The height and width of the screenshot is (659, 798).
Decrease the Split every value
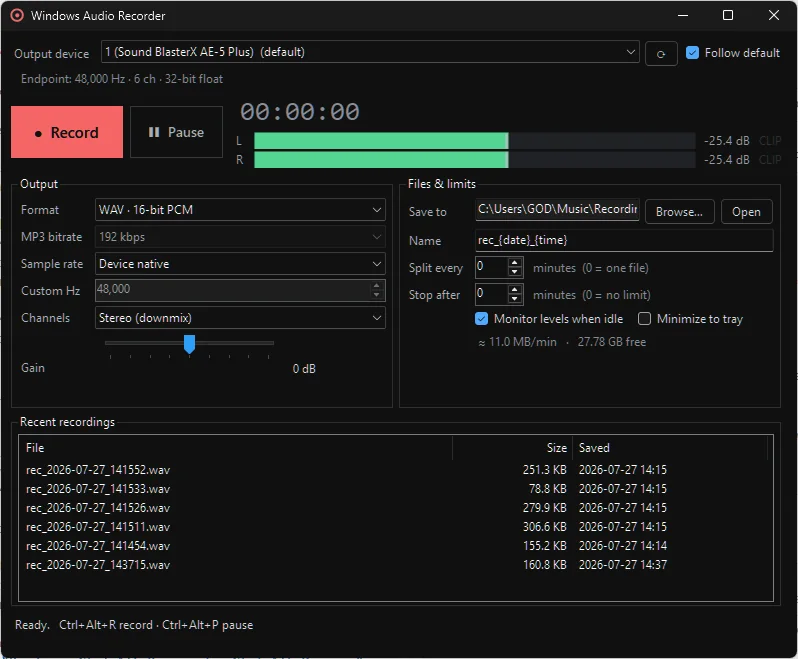tap(515, 272)
